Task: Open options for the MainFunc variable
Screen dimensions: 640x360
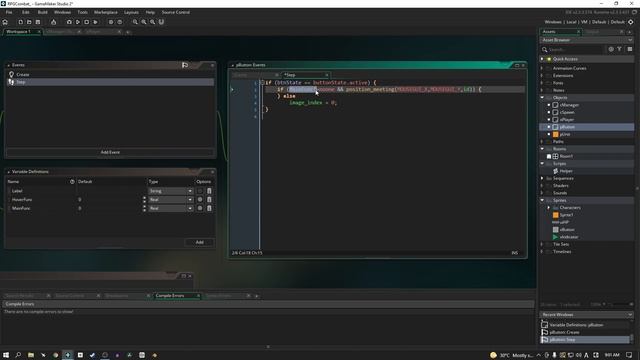Action: pos(200,208)
